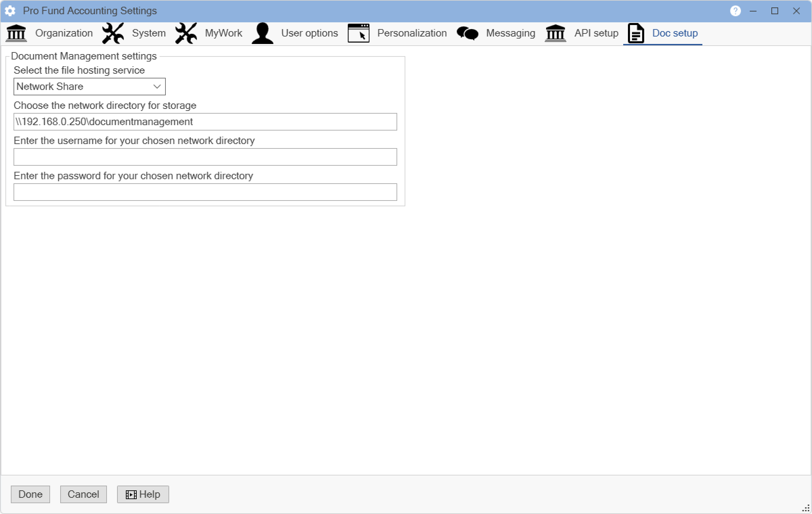Go to the User options tab label
The image size is (812, 514).
pyautogui.click(x=310, y=33)
